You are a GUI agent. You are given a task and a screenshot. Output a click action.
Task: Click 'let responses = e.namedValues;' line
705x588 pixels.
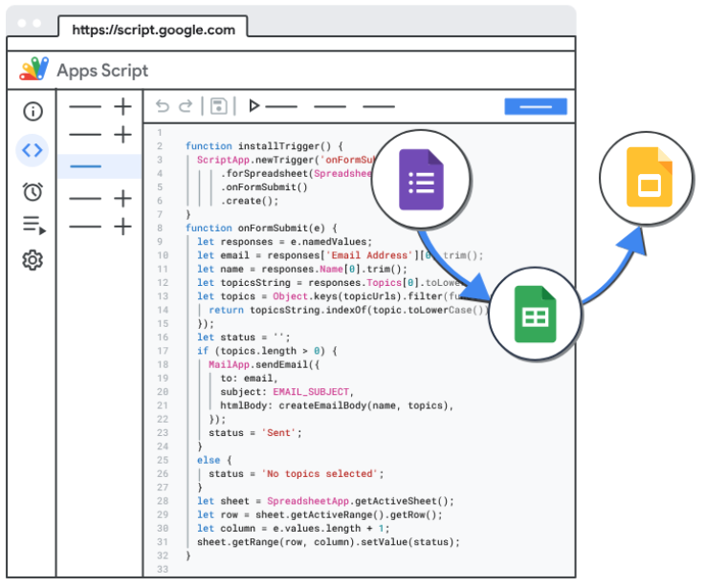click(x=285, y=242)
